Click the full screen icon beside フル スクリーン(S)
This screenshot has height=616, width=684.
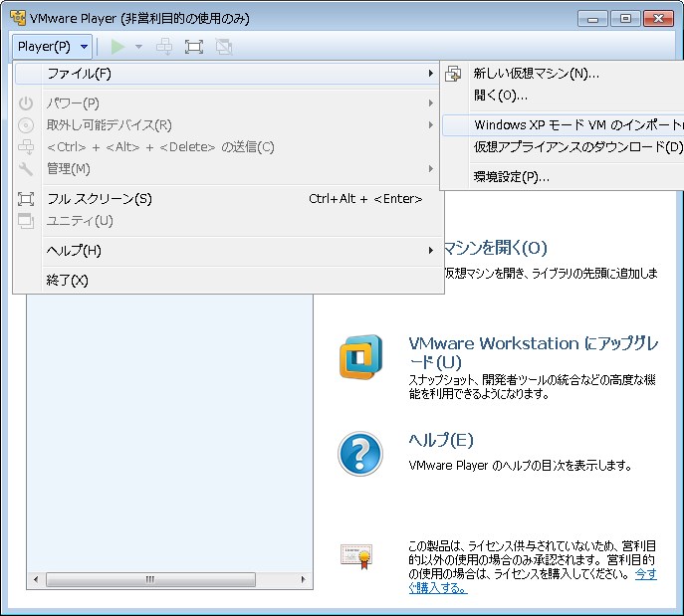pos(26,199)
